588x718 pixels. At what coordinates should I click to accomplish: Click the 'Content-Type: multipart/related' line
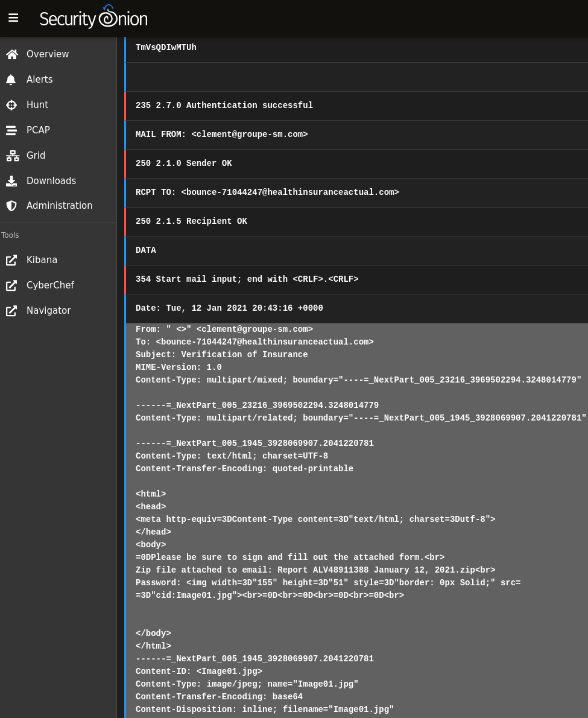point(361,418)
